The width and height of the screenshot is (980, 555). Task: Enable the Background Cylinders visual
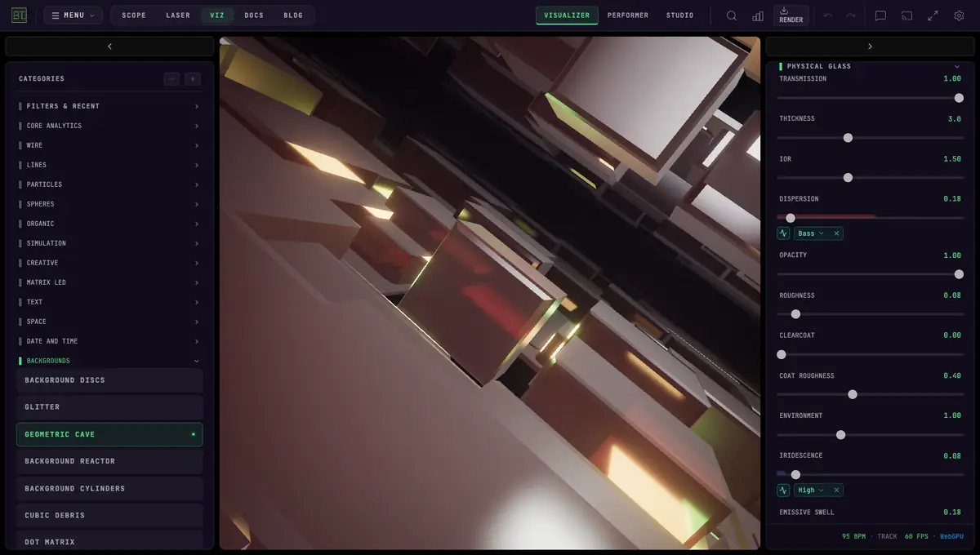(109, 488)
